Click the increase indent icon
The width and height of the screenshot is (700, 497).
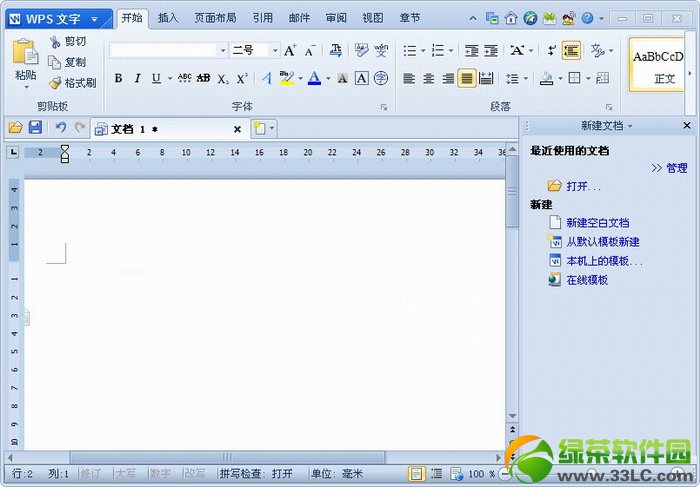coord(491,51)
